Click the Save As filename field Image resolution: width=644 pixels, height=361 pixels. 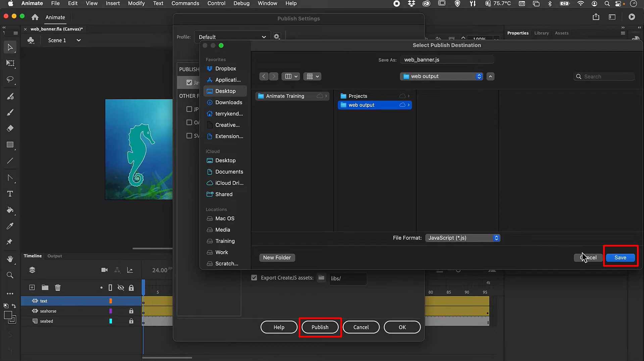click(447, 59)
